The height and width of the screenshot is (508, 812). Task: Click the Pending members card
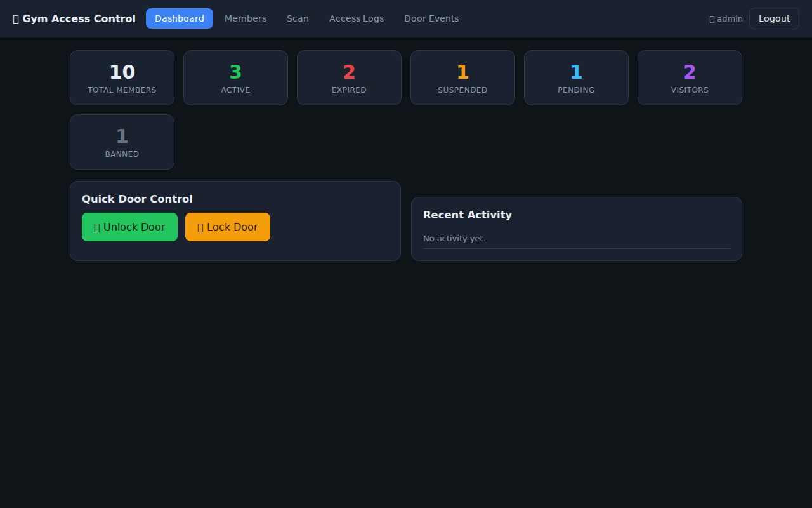coord(576,77)
